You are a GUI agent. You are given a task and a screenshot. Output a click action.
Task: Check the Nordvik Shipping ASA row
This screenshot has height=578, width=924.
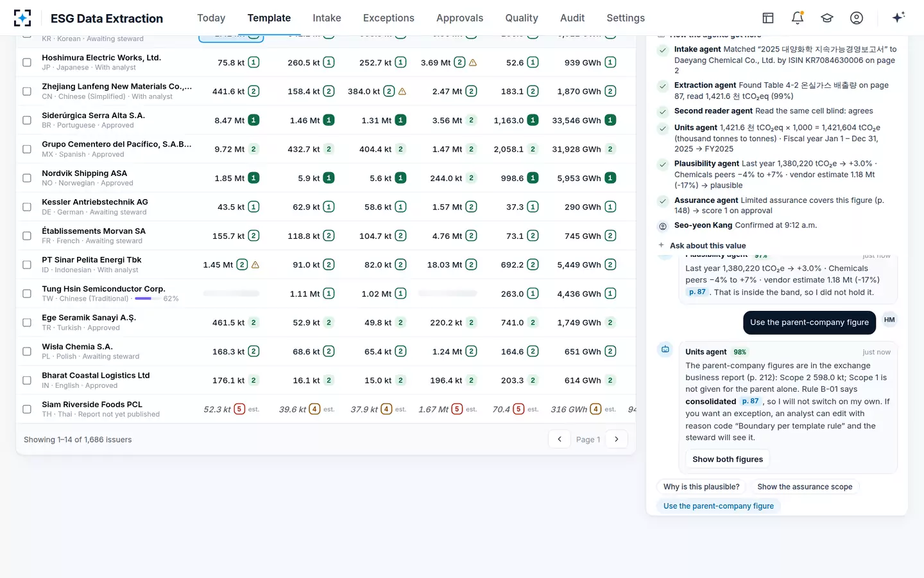[27, 178]
